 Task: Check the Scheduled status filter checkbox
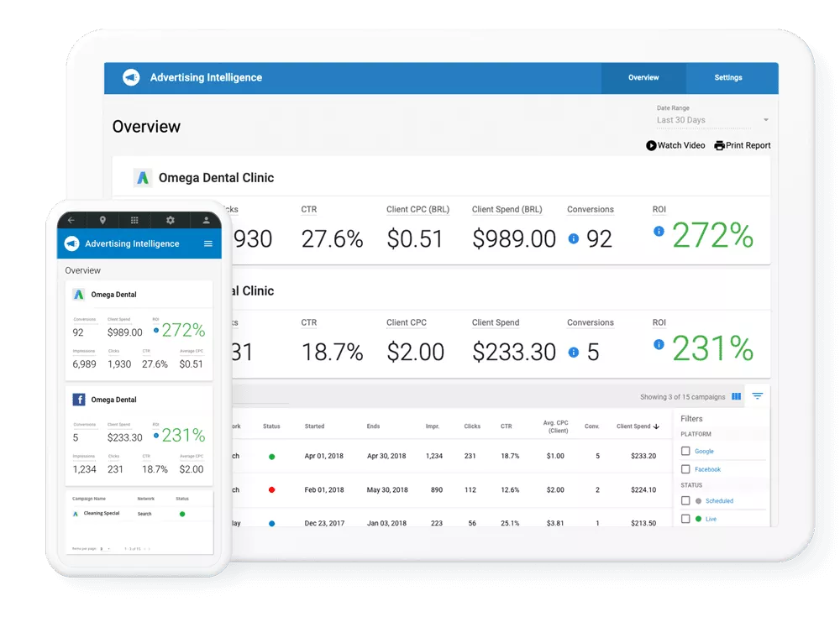click(x=685, y=501)
